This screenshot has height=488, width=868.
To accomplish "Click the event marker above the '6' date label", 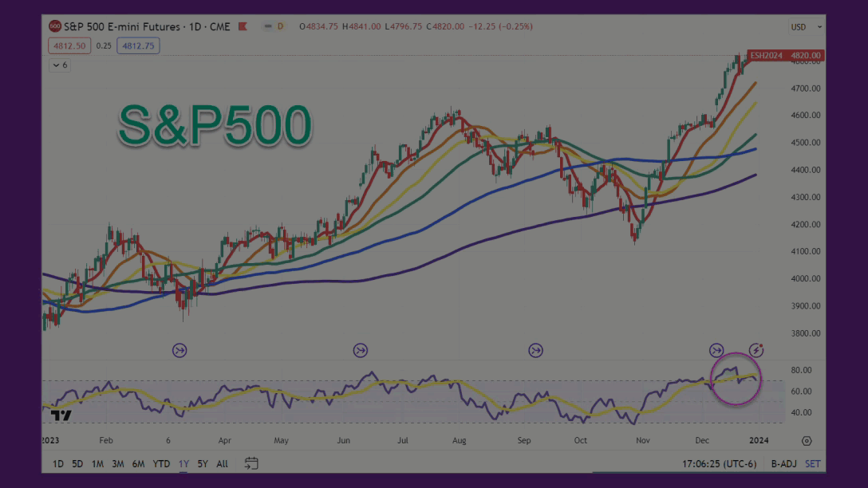I will point(180,350).
